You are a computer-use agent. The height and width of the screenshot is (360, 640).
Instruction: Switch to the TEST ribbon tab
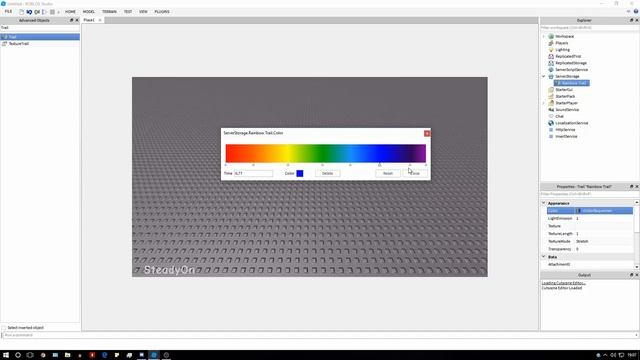(128, 12)
